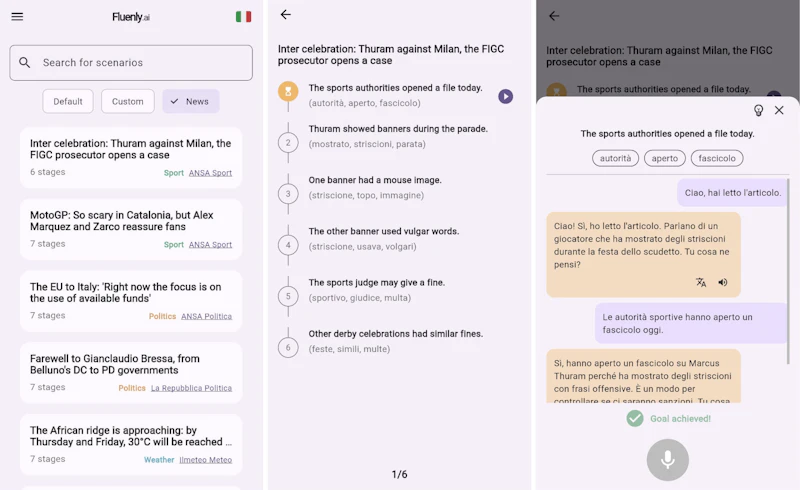Click 'Ciao, hai letto l'articolo.' message
Viewport: 800px width, 490px height.
click(733, 192)
